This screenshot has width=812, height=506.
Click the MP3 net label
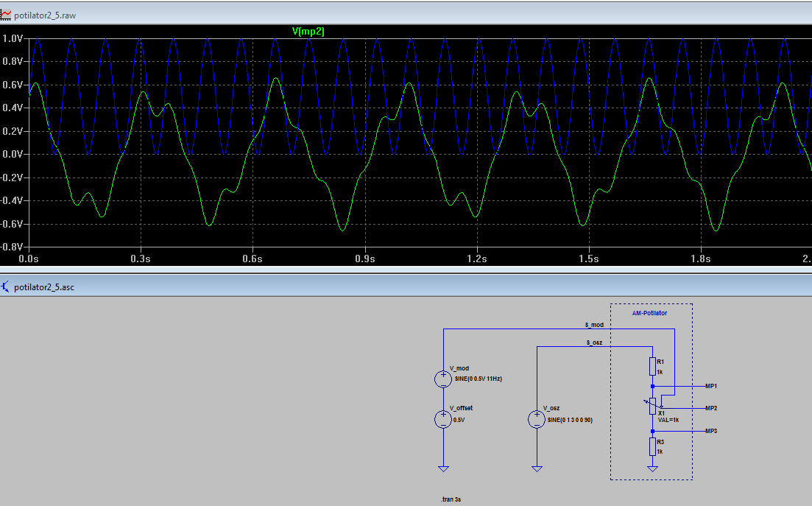tap(711, 431)
